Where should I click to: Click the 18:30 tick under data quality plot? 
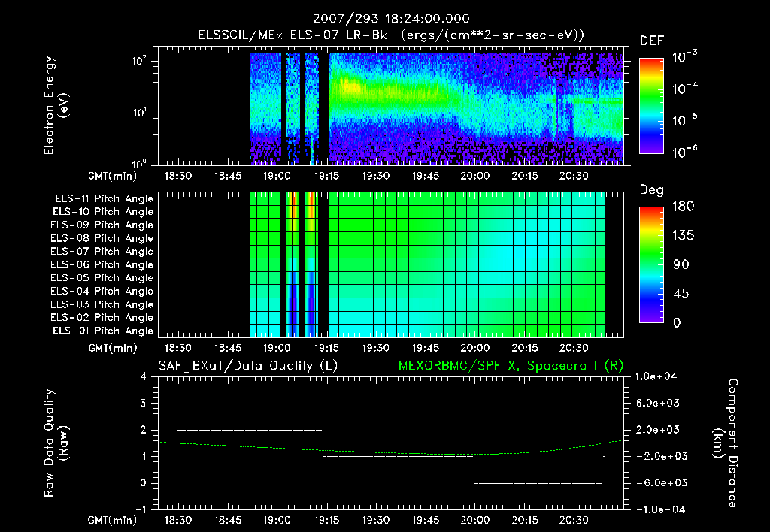click(x=177, y=520)
